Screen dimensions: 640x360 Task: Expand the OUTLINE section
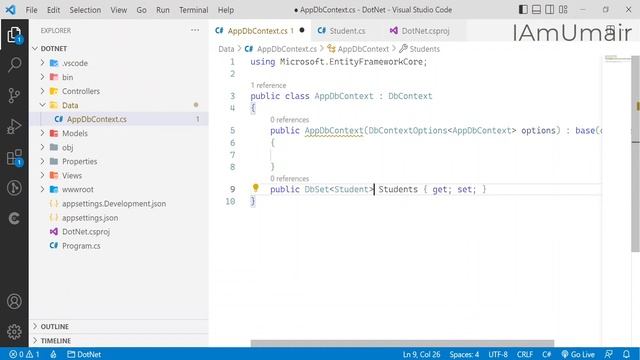pyautogui.click(x=119, y=327)
